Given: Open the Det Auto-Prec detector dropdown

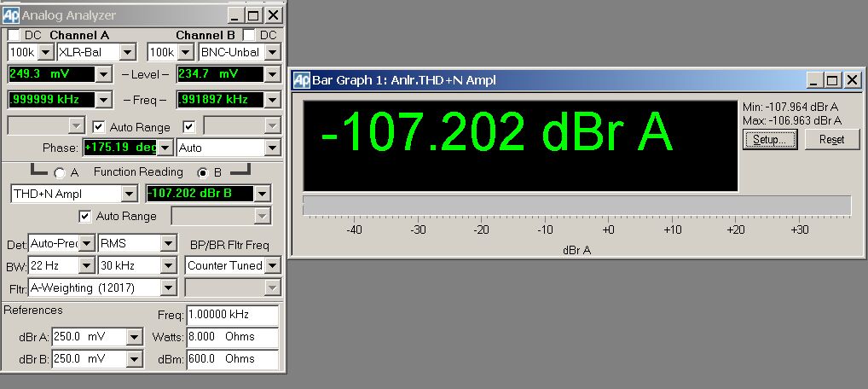Looking at the screenshot, I should pyautogui.click(x=87, y=243).
